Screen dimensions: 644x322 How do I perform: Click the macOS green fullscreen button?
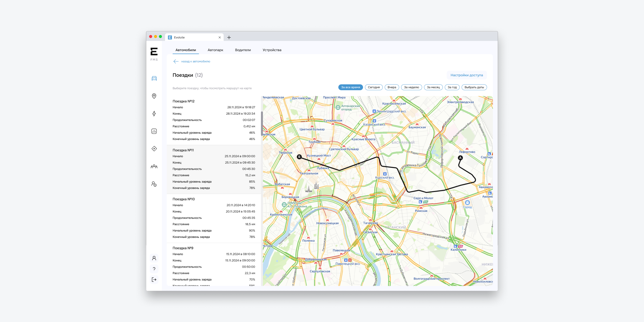pyautogui.click(x=160, y=36)
